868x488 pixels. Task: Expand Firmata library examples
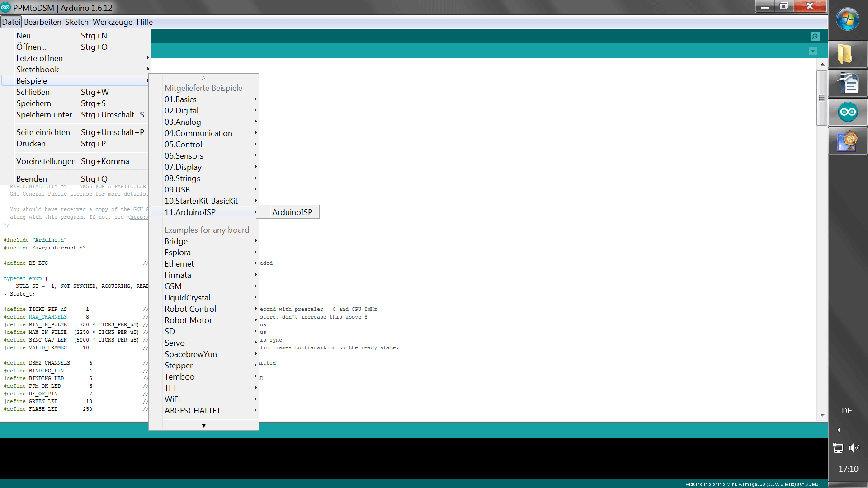click(203, 275)
